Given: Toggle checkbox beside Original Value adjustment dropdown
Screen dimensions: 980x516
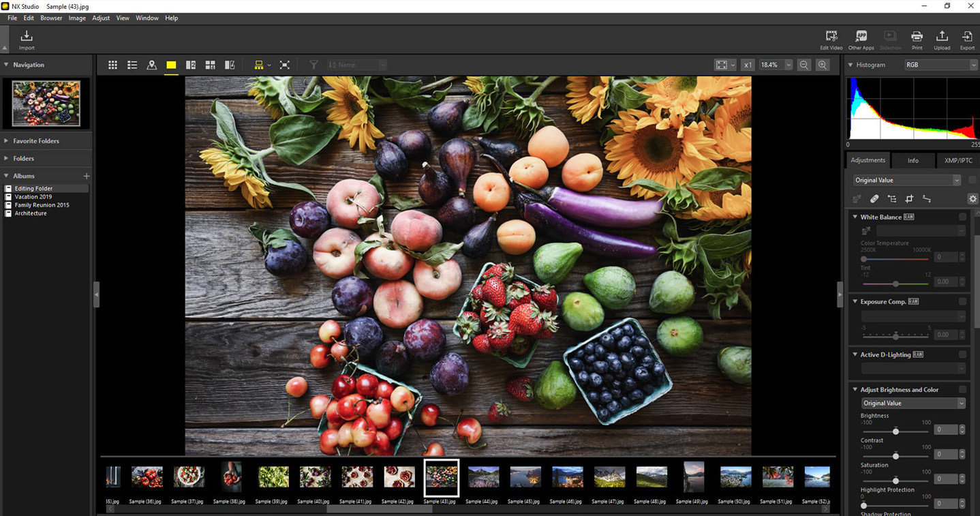Looking at the screenshot, I should [972, 180].
